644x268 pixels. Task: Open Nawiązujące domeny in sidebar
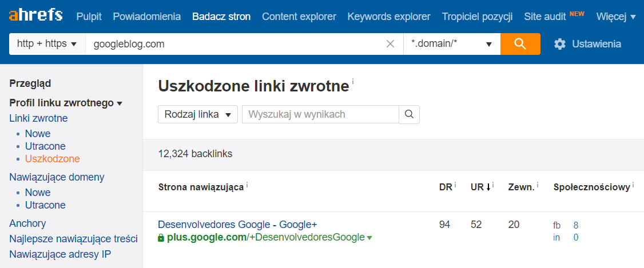click(57, 177)
